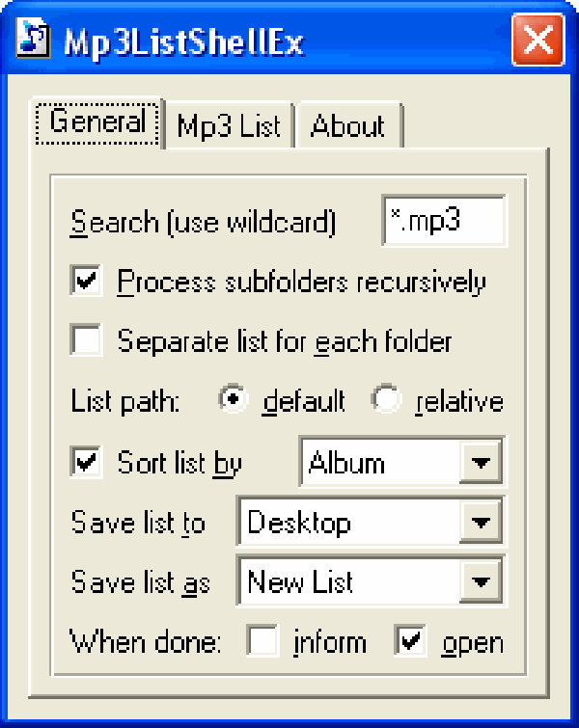Screen dimensions: 579x728
Task: Select the default list path option
Action: click(233, 400)
